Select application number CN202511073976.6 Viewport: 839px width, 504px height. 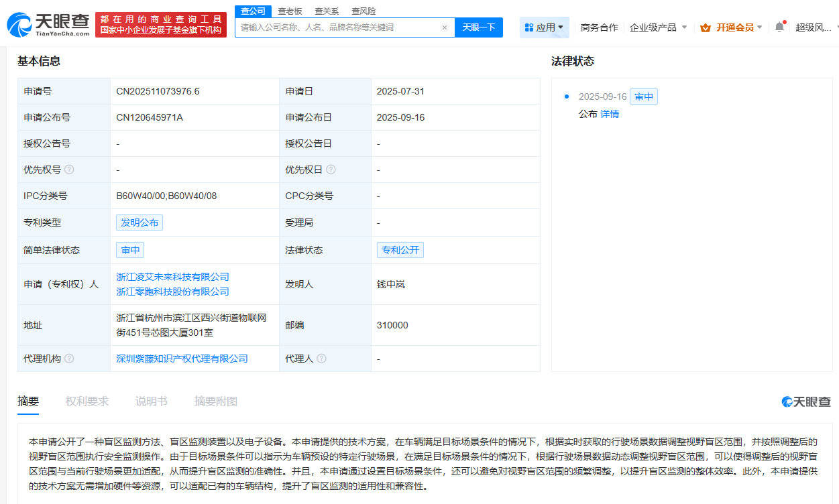coord(158,91)
